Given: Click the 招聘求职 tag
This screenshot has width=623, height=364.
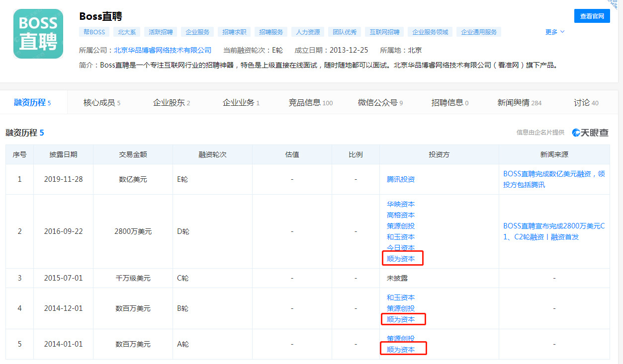Looking at the screenshot, I should 234,32.
